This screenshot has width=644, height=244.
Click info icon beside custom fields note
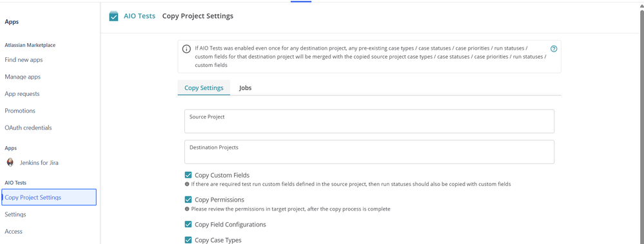coord(188,184)
